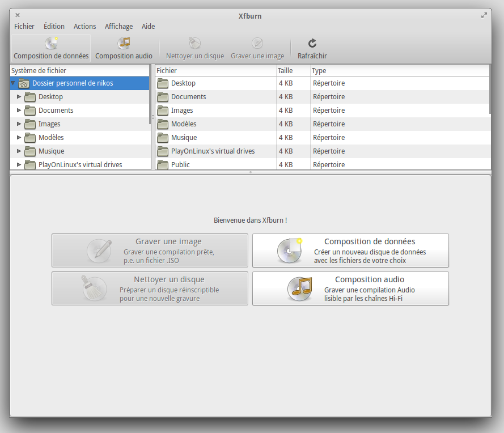Click the Images folder icon in the file list
The width and height of the screenshot is (504, 433).
tap(163, 110)
